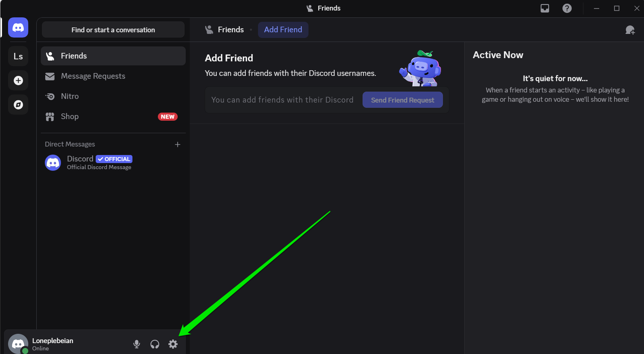The image size is (644, 354).
Task: Click New Group DM icon
Action: pyautogui.click(x=630, y=30)
